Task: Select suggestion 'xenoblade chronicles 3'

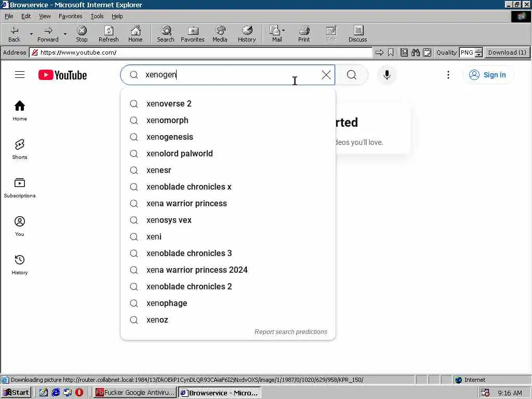Action: (x=228, y=253)
